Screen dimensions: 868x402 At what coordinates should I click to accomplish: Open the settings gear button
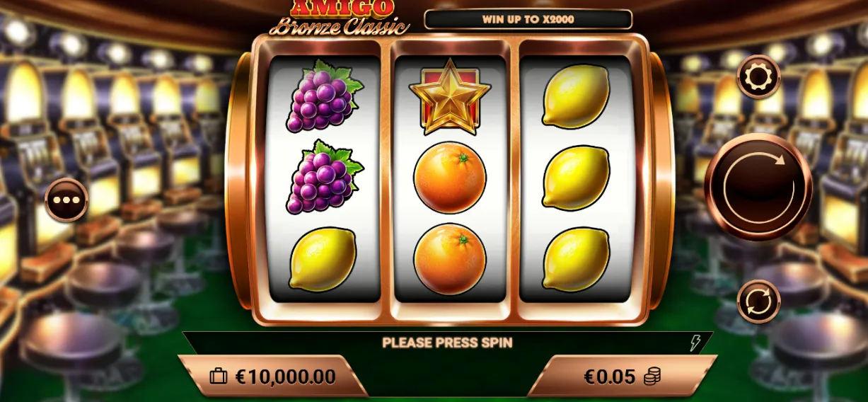759,77
